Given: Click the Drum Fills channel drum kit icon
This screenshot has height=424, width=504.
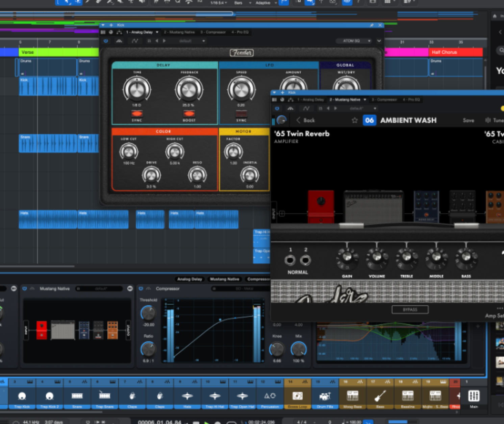Looking at the screenshot, I should (x=325, y=396).
